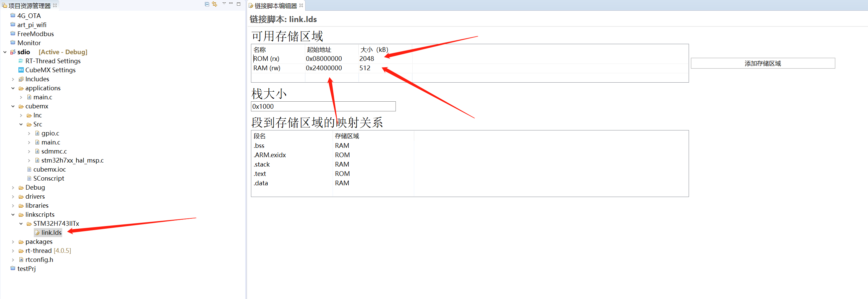The image size is (868, 299).
Task: Collapse the sdio project node
Action: 5,52
